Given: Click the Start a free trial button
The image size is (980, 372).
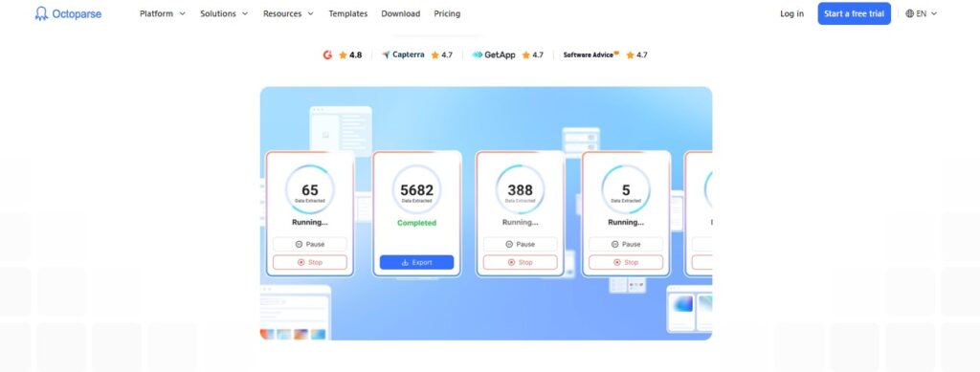Looking at the screenshot, I should click(x=854, y=13).
